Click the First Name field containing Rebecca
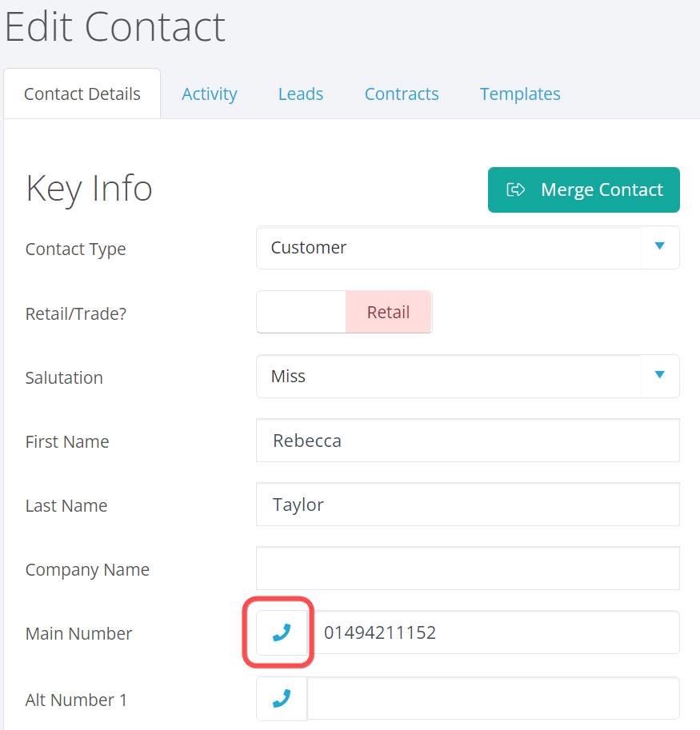 click(467, 441)
